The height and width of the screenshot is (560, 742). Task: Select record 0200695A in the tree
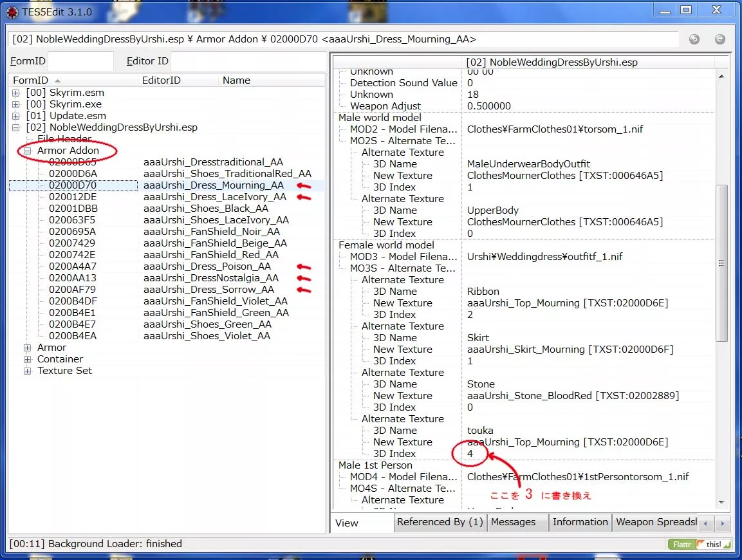pyautogui.click(x=73, y=232)
